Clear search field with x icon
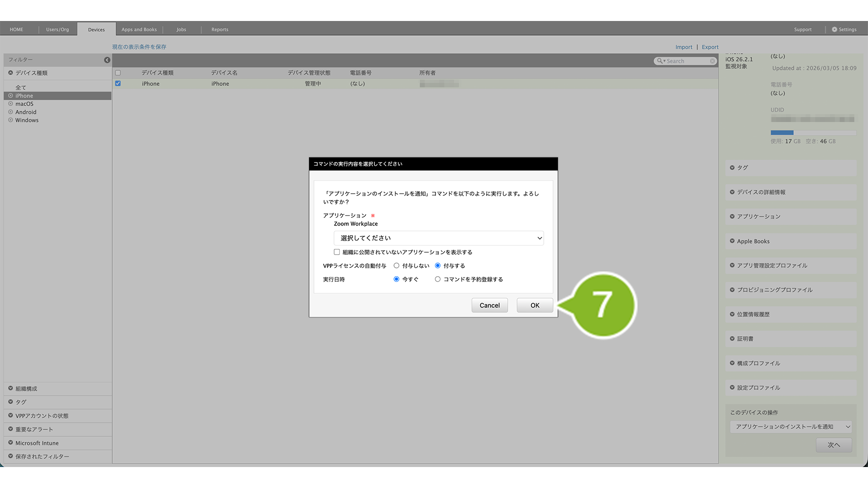Image resolution: width=868 pixels, height=488 pixels. pos(712,61)
